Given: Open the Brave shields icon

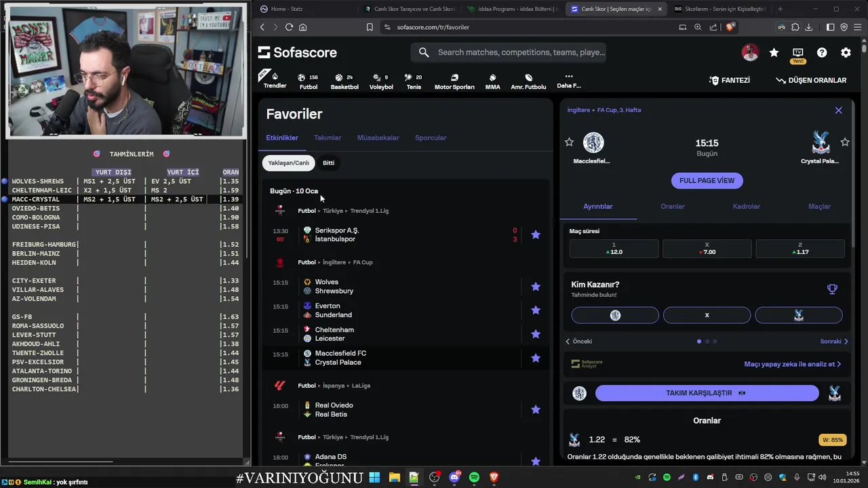Looking at the screenshot, I should pyautogui.click(x=730, y=27).
